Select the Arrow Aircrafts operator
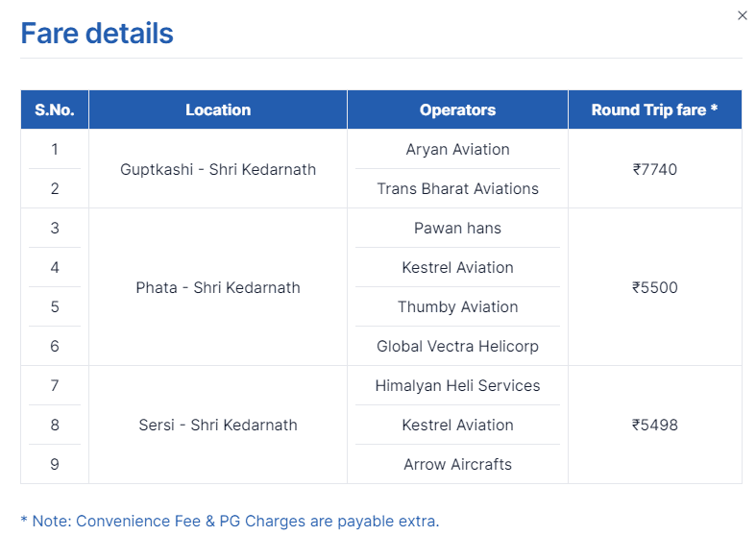This screenshot has height=560, width=756. 457,465
